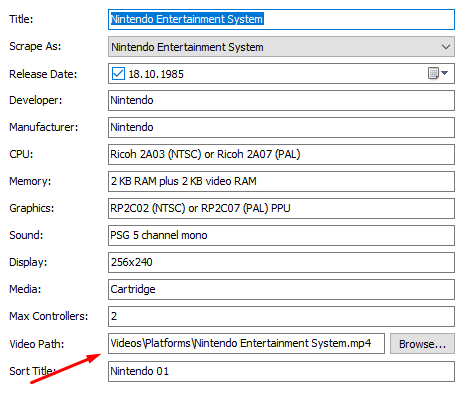This screenshot has width=469, height=397.
Task: Click the Browse button for Video Path
Action: 422,344
